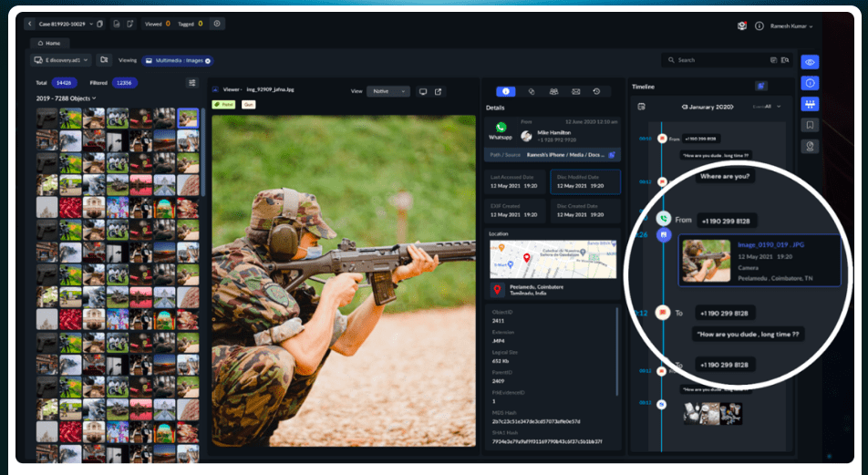The image size is (868, 475).
Task: Open the bookmark icon in right sidebar
Action: 810,125
